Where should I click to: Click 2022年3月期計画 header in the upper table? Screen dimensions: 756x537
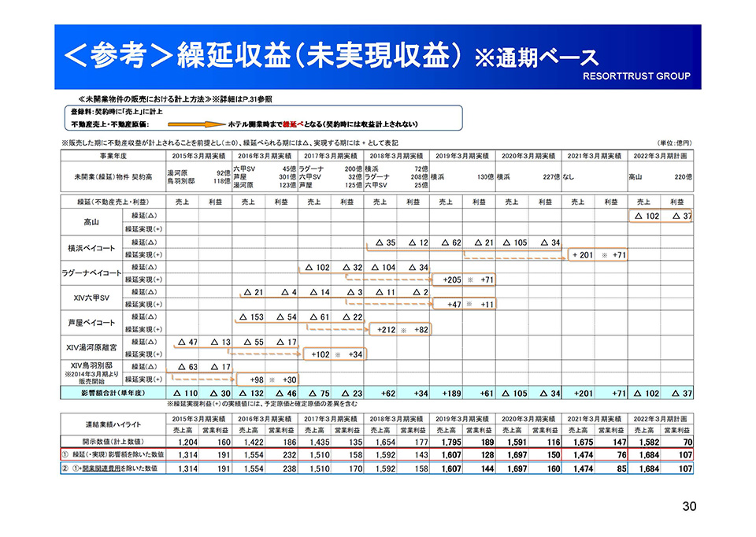[x=660, y=156]
